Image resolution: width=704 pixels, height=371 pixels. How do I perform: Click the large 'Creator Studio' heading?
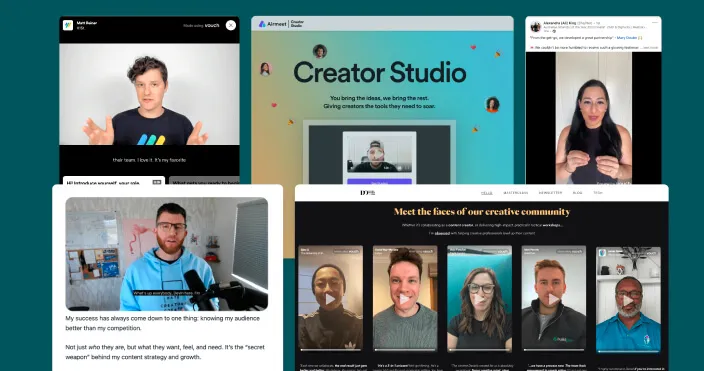[380, 72]
